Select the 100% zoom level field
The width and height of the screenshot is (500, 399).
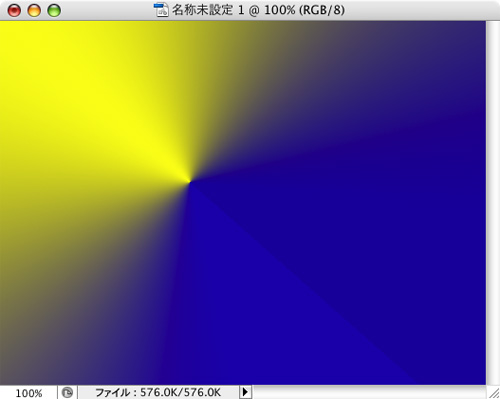point(29,393)
